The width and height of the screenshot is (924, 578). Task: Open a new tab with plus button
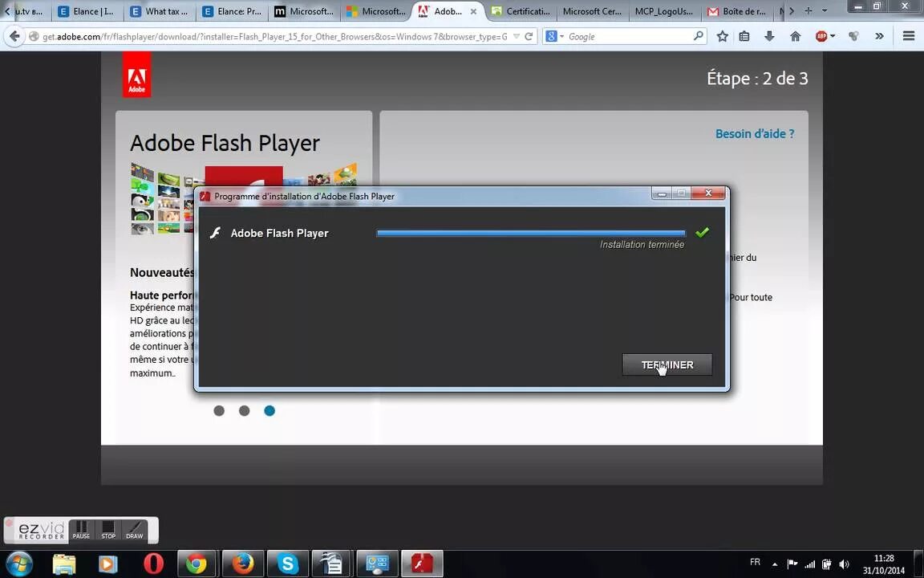808,10
